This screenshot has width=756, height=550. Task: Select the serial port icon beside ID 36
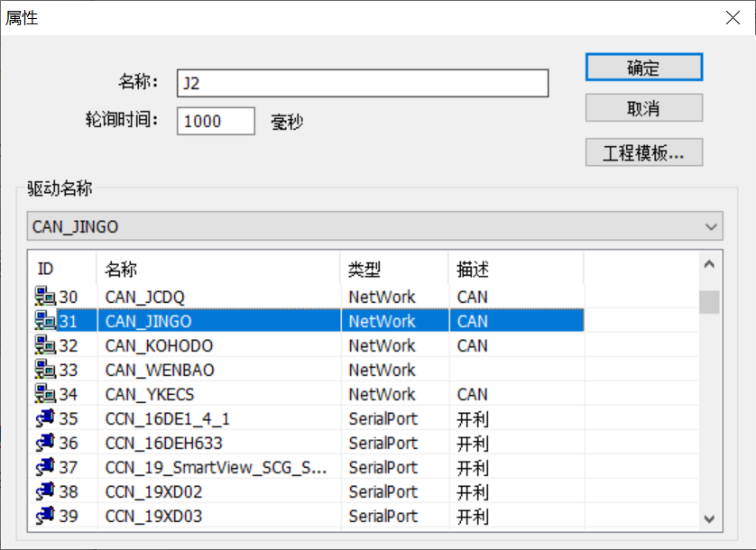[x=45, y=443]
